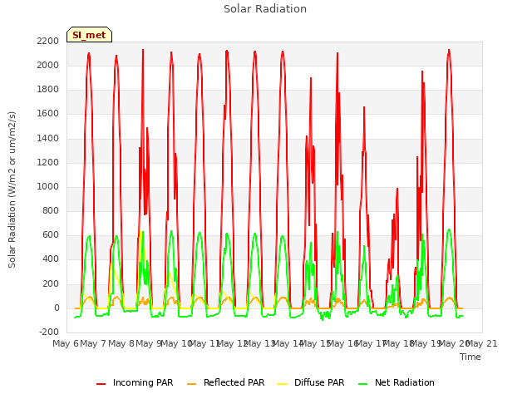Select the Diffuse PAR legend label

319,382
